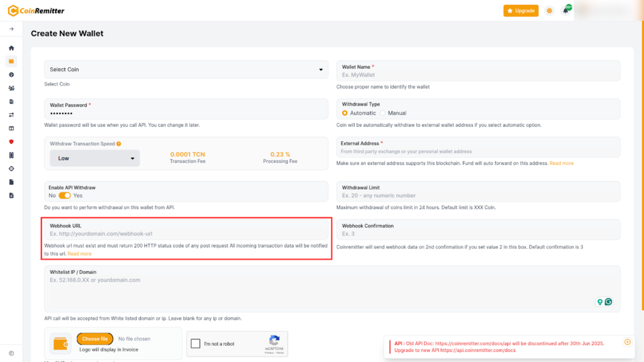Open the swap arrows sidebar icon
Screen dimensions: 644x362
pos(11,115)
